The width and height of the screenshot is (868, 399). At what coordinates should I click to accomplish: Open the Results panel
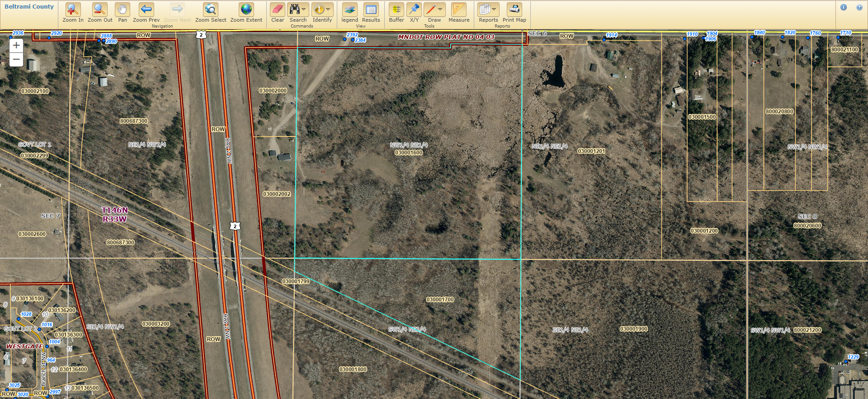coord(371,9)
